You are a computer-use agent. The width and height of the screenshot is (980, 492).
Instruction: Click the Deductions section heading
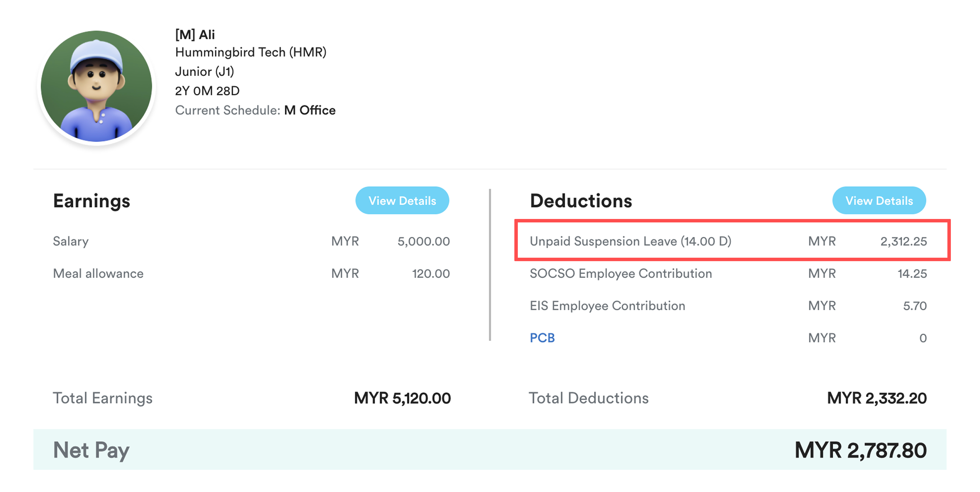coord(580,201)
